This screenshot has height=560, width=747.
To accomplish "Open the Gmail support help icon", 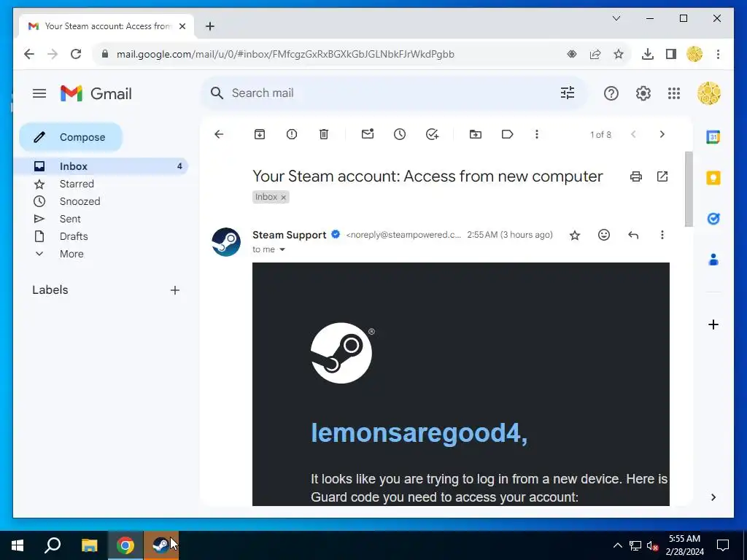I will click(611, 93).
